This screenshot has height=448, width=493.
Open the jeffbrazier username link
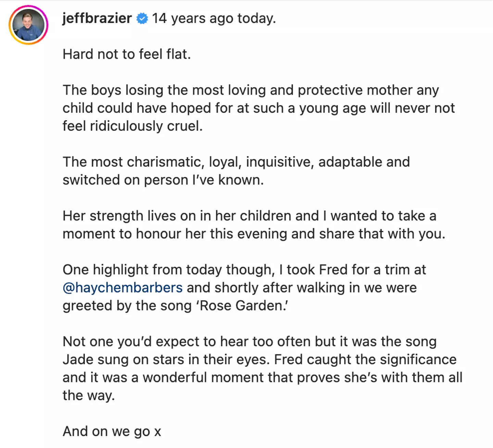pyautogui.click(x=97, y=18)
